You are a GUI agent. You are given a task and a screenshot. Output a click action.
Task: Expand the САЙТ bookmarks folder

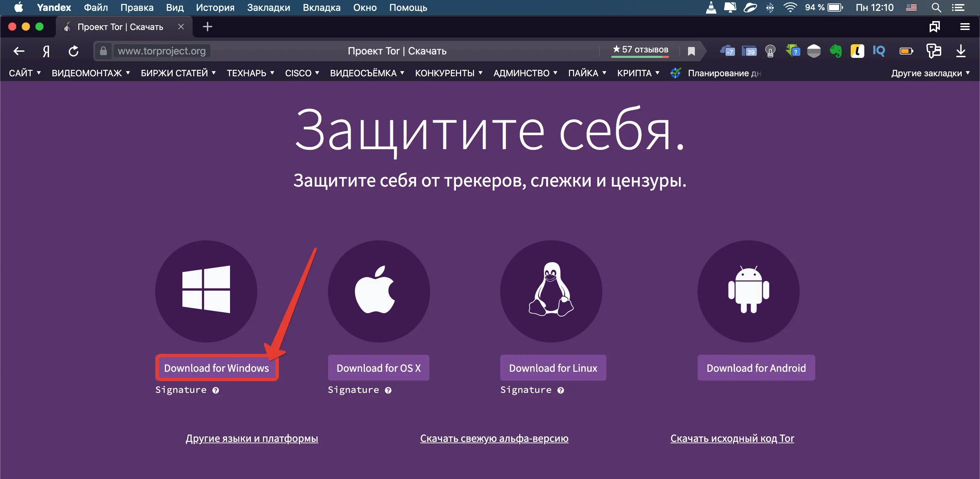(x=25, y=73)
